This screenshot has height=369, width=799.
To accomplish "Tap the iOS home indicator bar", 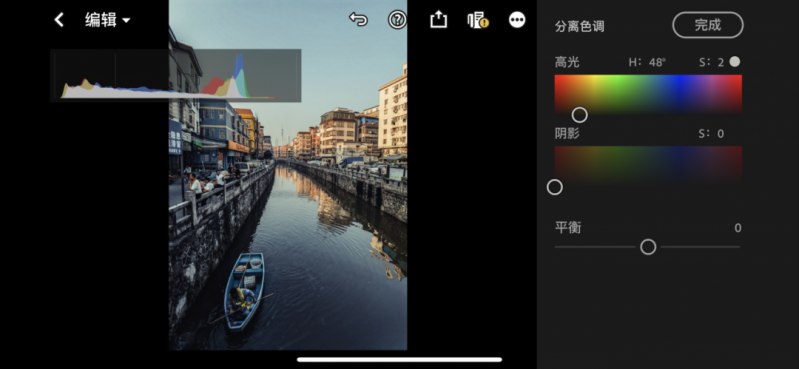I will click(x=400, y=360).
